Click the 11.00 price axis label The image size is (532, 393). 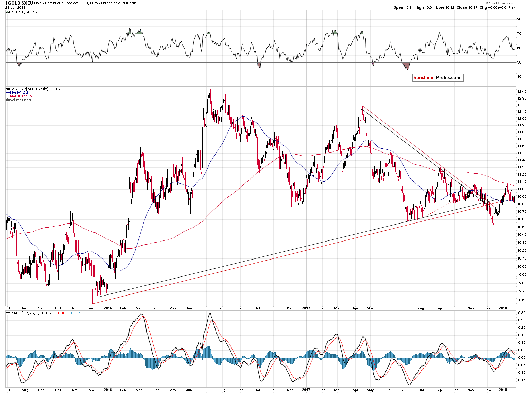point(522,189)
